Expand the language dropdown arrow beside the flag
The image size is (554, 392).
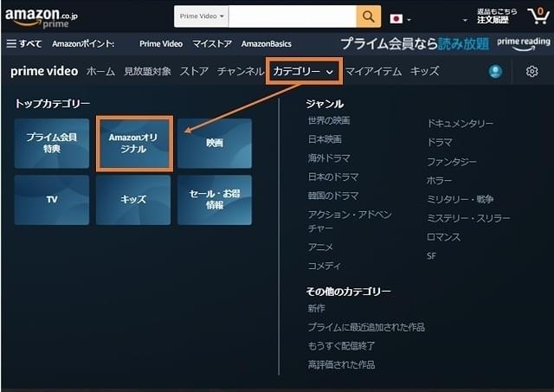409,20
